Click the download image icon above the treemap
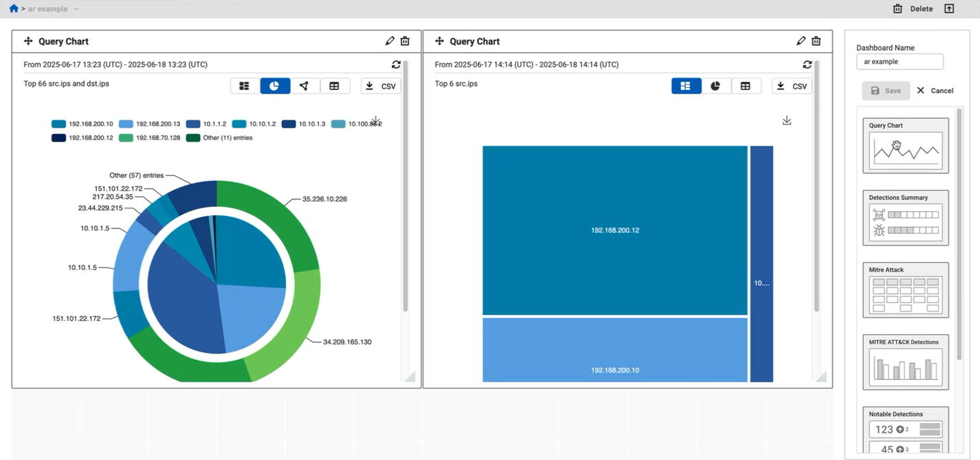 click(787, 120)
